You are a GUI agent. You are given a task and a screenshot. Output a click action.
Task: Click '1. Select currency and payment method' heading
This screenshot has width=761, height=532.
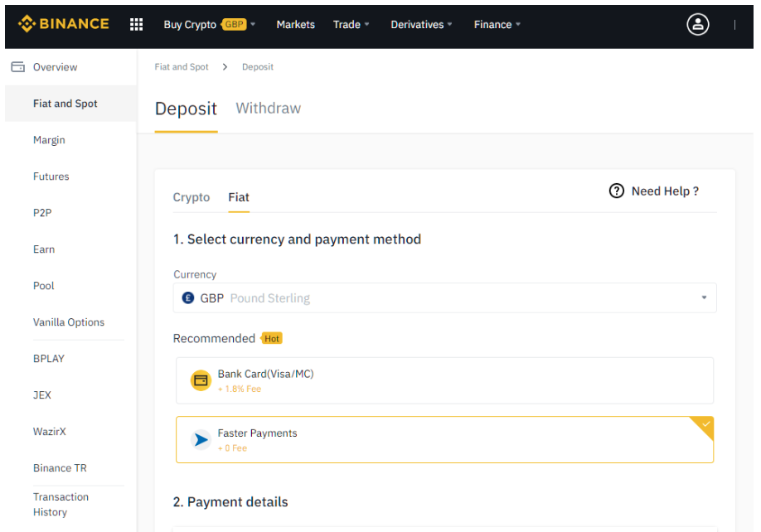tap(297, 239)
